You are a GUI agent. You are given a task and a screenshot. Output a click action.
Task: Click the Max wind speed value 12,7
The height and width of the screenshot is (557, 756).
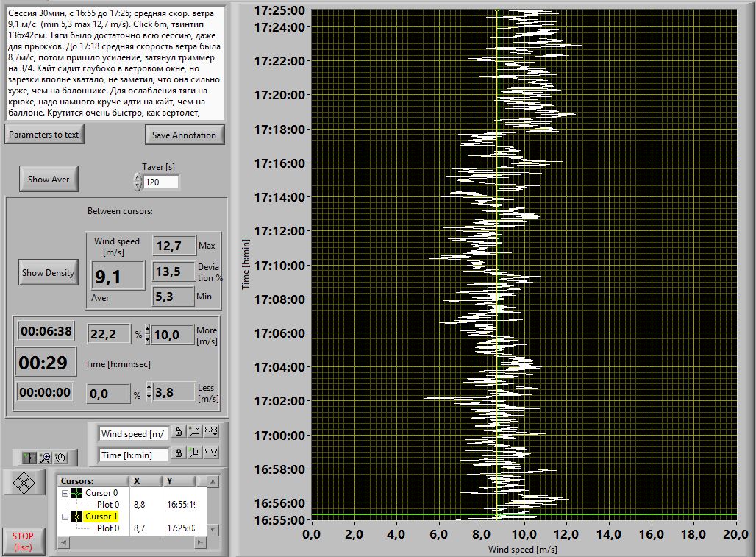point(174,246)
